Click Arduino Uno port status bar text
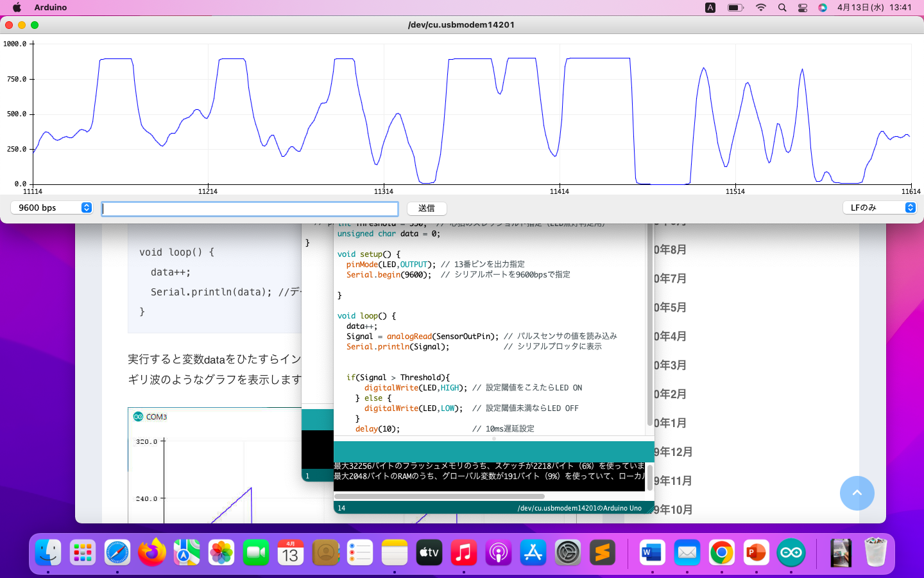Screen dimensions: 924x578 coord(579,508)
